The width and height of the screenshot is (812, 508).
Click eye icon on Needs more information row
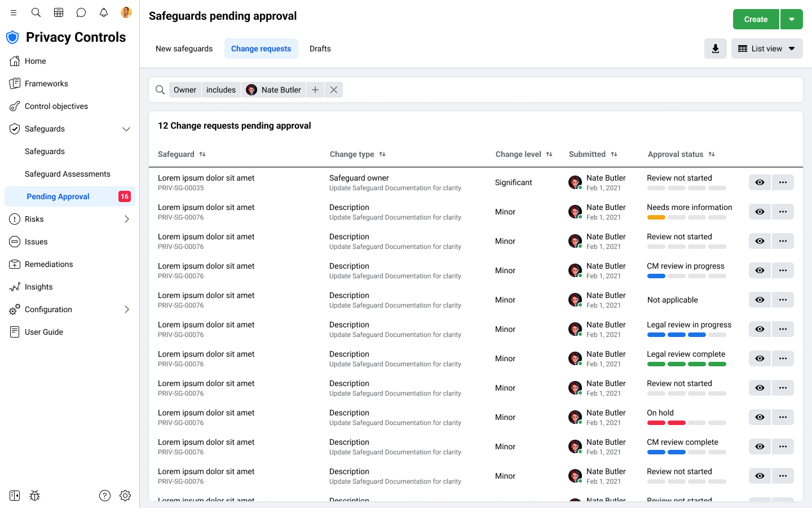tap(760, 212)
